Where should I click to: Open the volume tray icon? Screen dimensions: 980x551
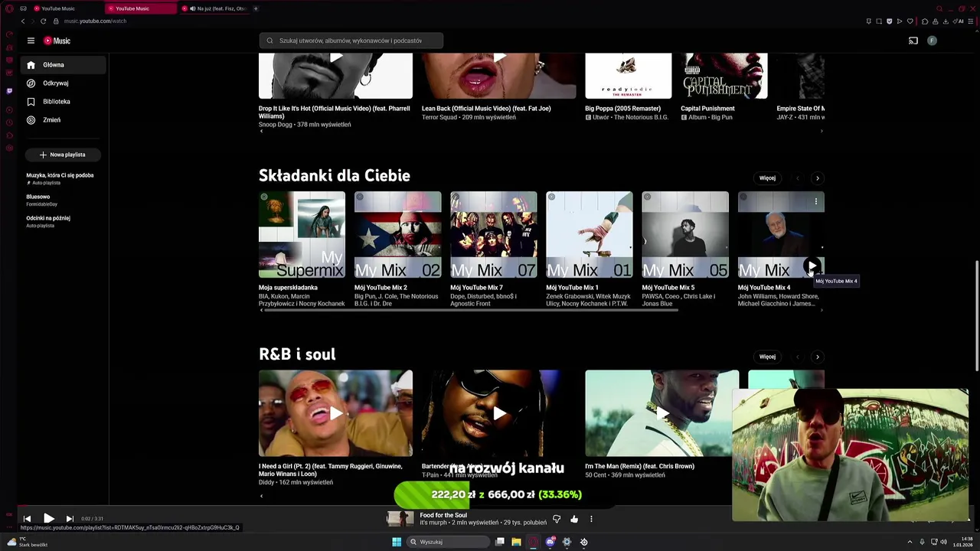(x=943, y=542)
